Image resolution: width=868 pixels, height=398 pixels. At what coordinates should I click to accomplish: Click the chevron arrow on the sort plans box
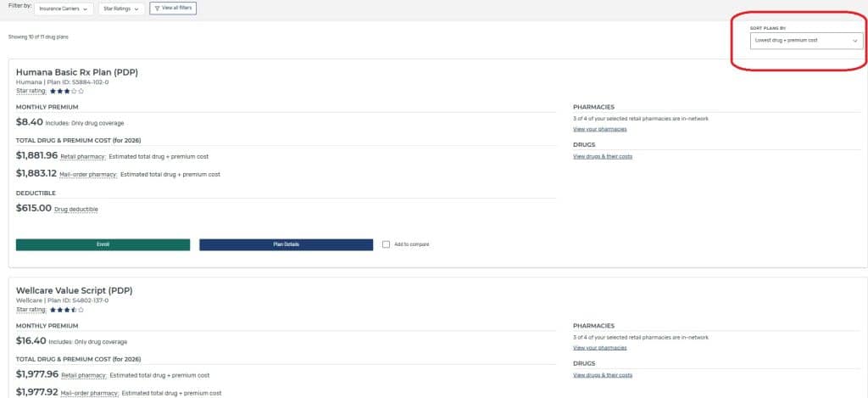coord(854,41)
